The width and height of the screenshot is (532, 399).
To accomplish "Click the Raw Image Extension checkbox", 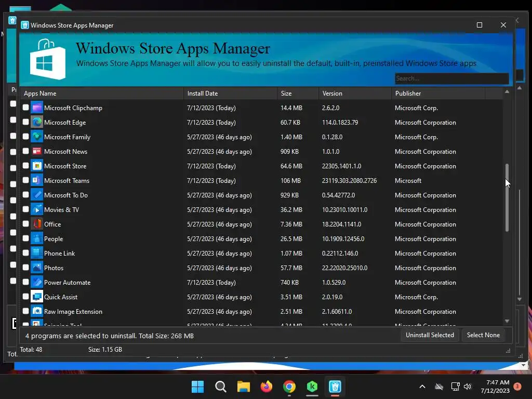I will point(26,311).
